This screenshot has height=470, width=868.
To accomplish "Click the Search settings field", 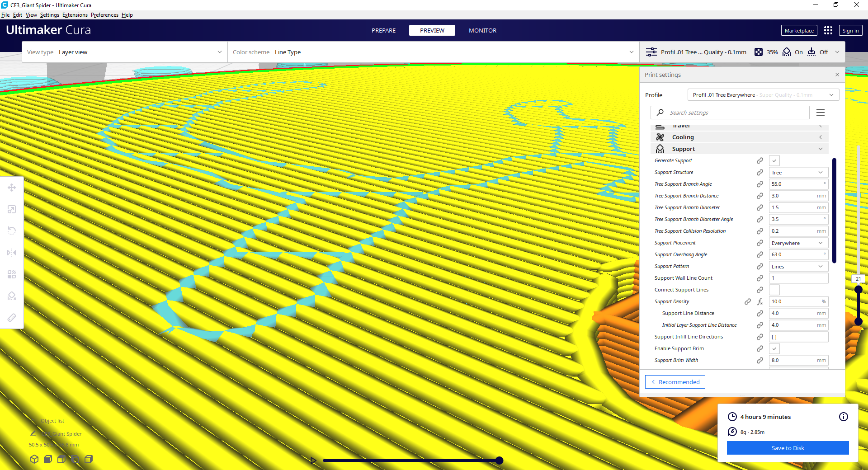I will [730, 113].
